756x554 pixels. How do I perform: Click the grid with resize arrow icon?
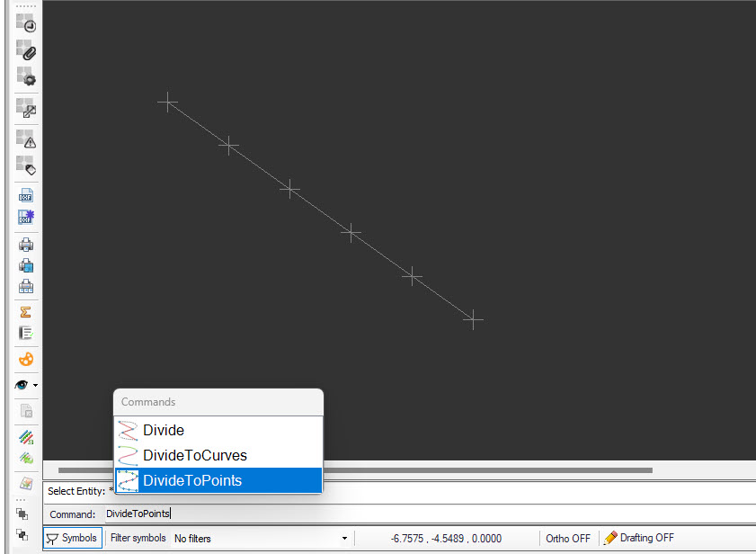pyautogui.click(x=26, y=108)
